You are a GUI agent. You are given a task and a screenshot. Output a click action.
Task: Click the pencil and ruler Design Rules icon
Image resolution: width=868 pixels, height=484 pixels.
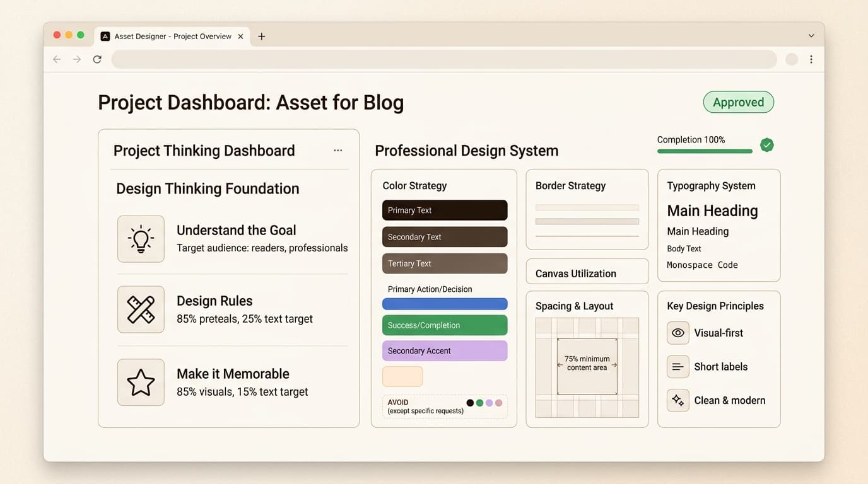[x=141, y=309]
